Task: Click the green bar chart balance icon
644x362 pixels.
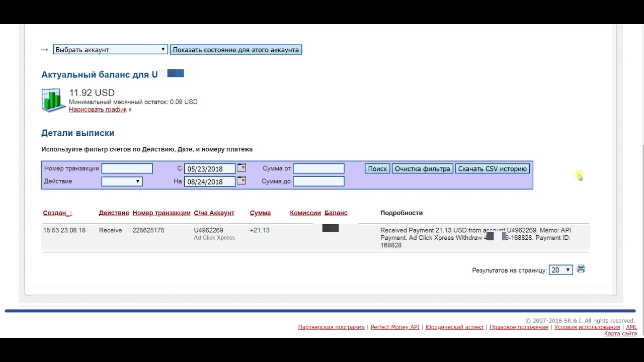Action: [53, 100]
